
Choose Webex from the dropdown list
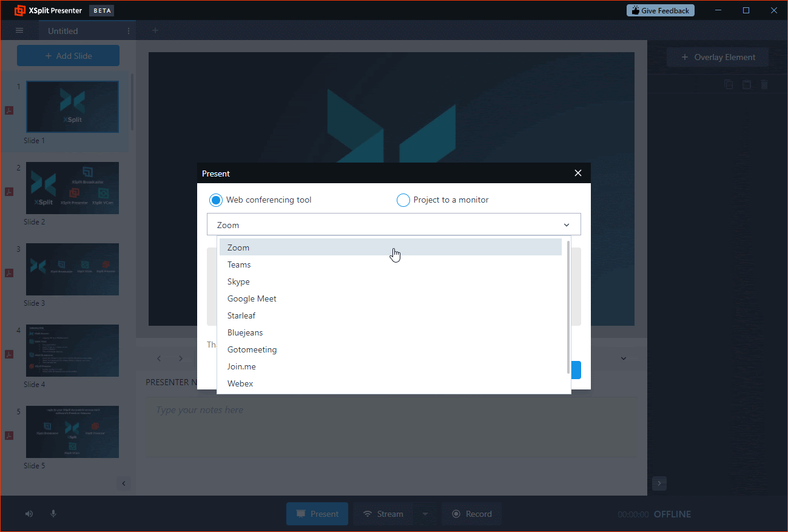tap(391, 383)
